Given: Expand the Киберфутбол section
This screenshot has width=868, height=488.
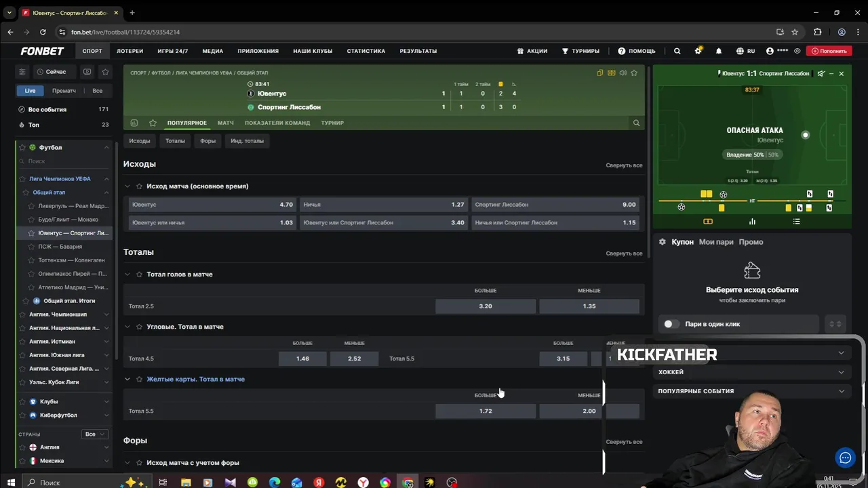Looking at the screenshot, I should tap(106, 415).
